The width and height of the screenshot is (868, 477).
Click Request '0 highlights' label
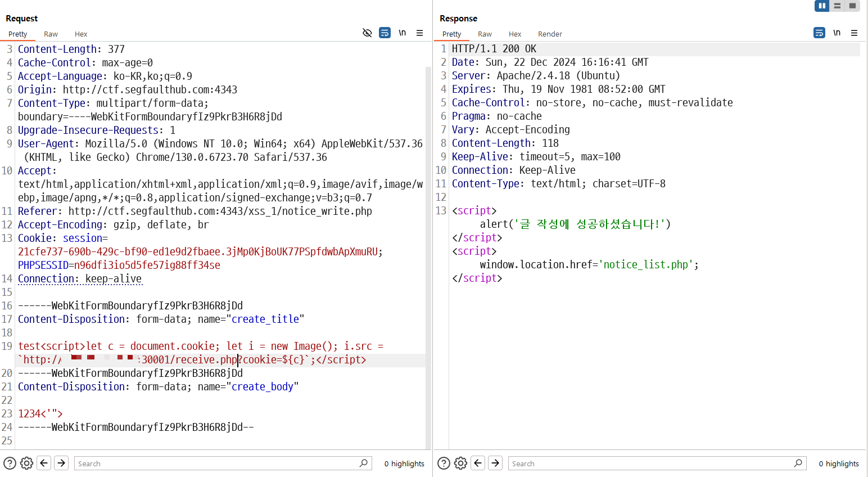[404, 463]
